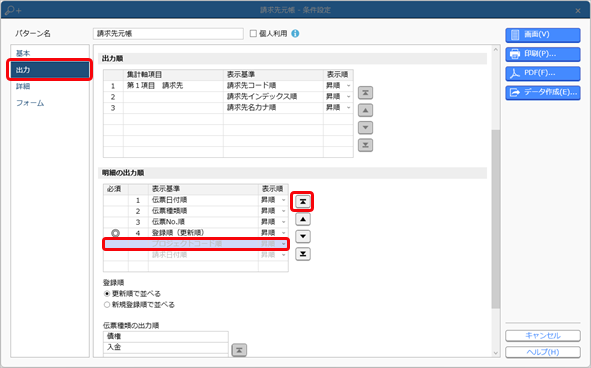Close the 条件設定 dialog window

pyautogui.click(x=578, y=11)
